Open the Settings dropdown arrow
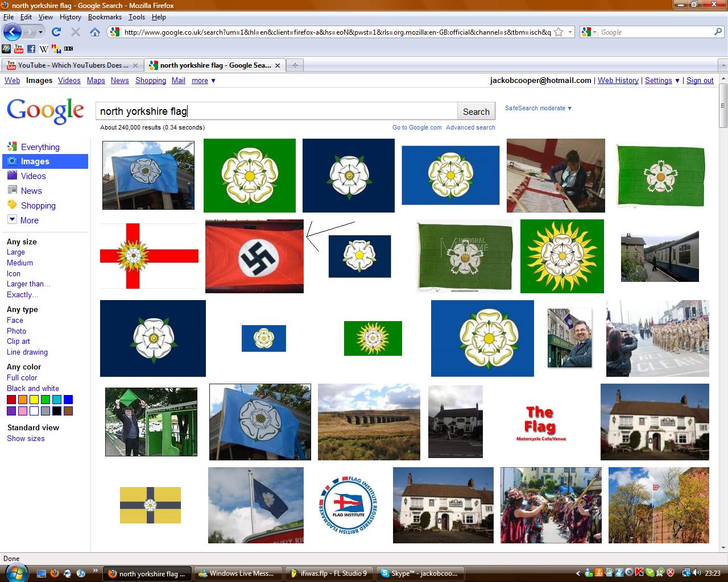The width and height of the screenshot is (728, 582). coord(677,81)
